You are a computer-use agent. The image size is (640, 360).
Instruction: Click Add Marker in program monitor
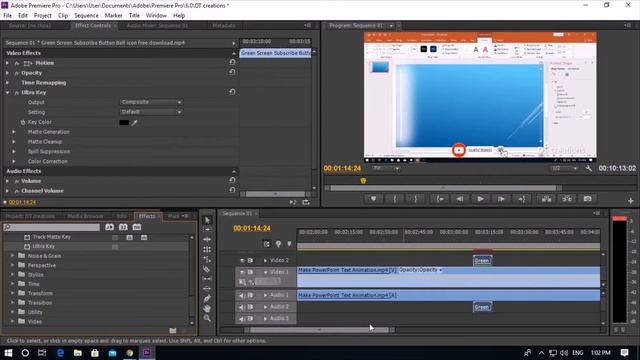coord(373,199)
